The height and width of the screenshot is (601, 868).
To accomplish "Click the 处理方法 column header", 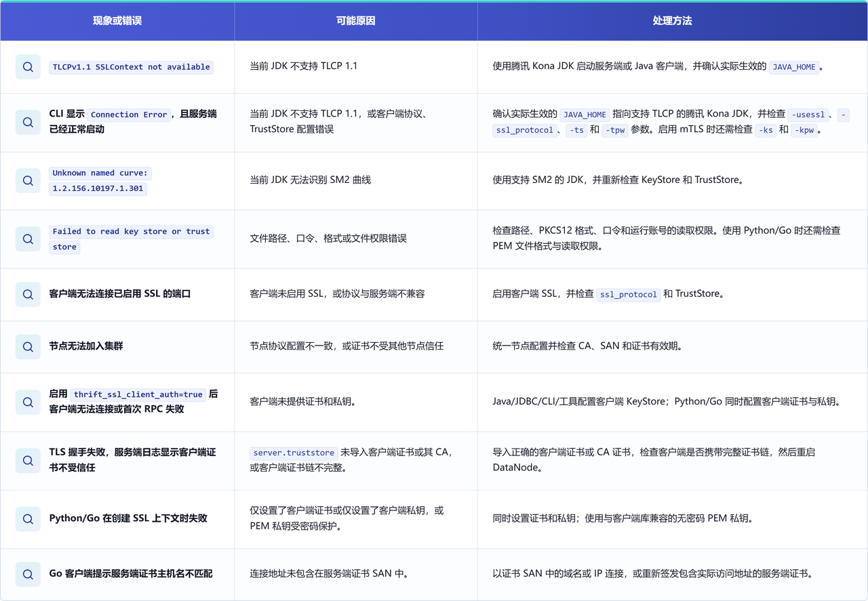I will click(673, 21).
